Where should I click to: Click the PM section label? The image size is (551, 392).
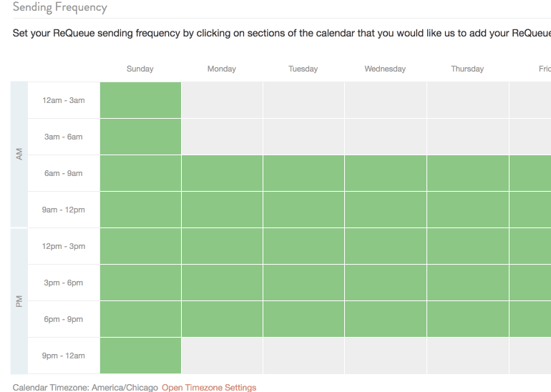tap(19, 301)
